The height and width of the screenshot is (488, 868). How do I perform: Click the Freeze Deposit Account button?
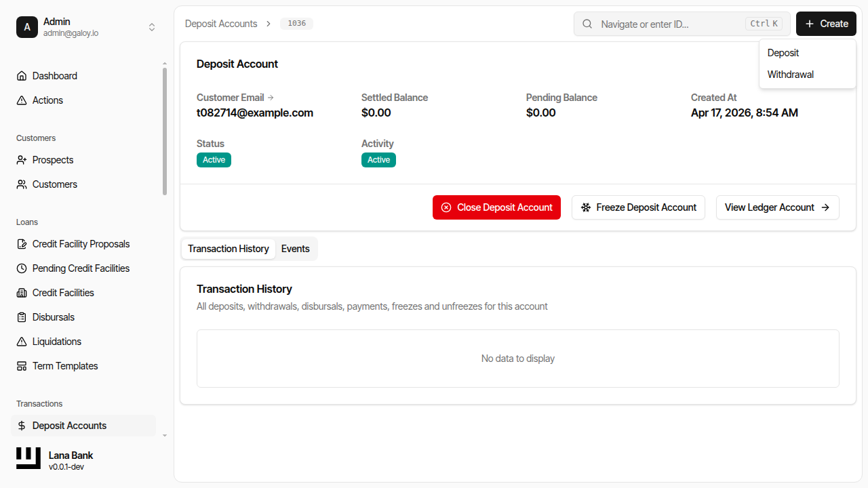(x=638, y=207)
